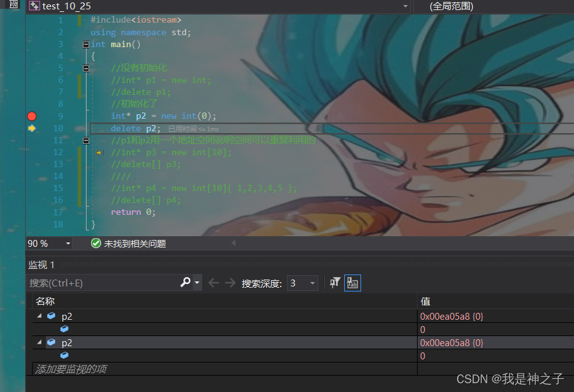Click in the 搜索(Ctrl+E) search field
Viewport: 574px width, 392px height.
tap(103, 283)
